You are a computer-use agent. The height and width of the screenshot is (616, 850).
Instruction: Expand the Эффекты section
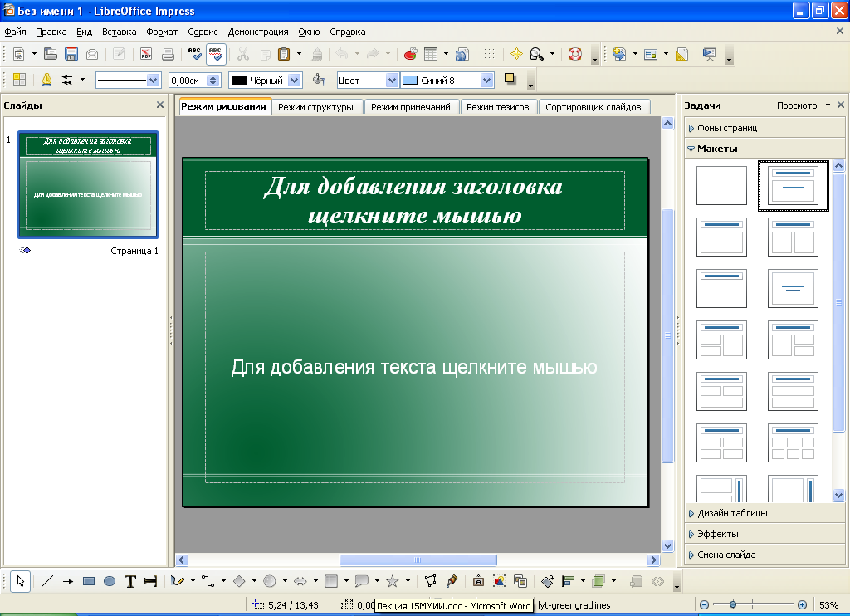tap(764, 534)
